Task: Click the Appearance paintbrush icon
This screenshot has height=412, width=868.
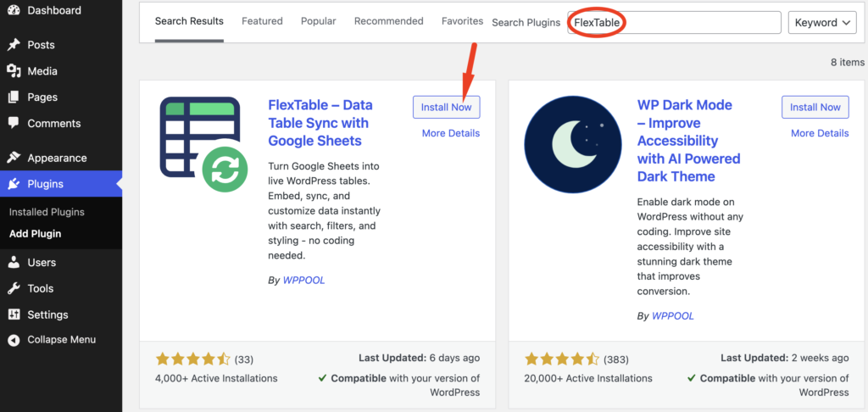Action: pos(14,158)
